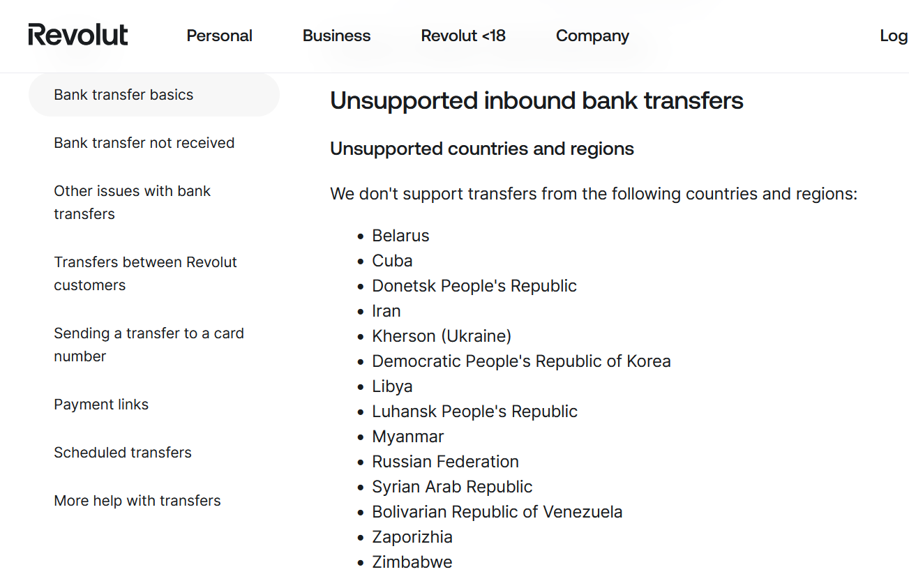Click the Unsupported inbound bank transfers heading
This screenshot has width=909, height=588.
click(536, 101)
